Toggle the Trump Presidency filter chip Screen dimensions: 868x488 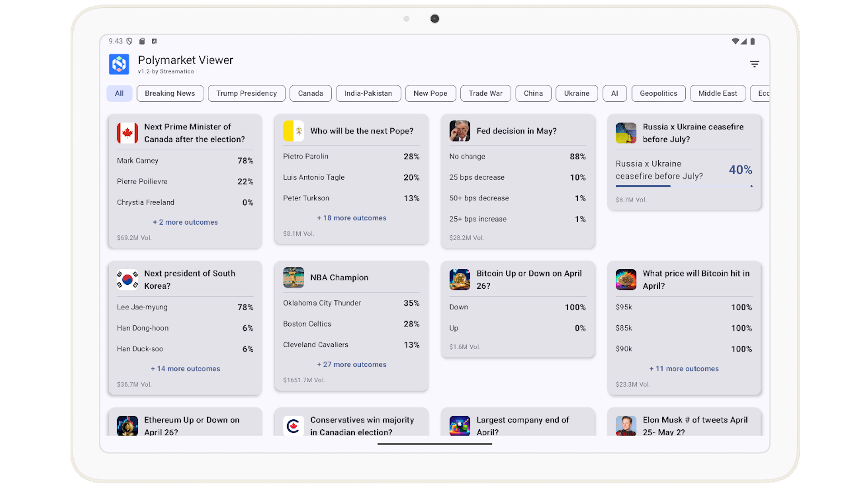(246, 94)
